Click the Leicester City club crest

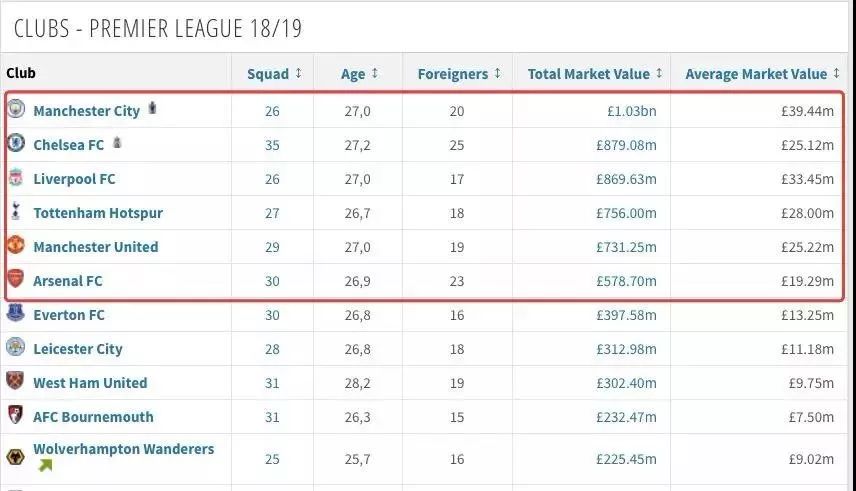point(15,348)
